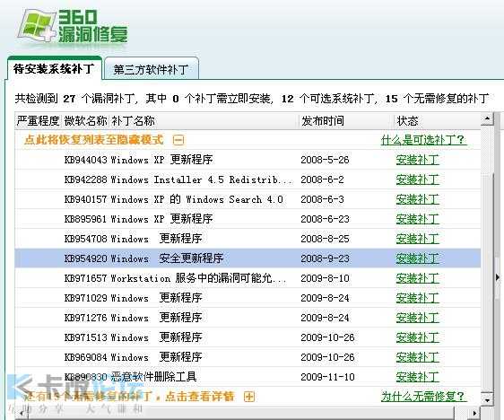
Task: Click the horizontal scrollbar right arrow
Action: click(474, 413)
